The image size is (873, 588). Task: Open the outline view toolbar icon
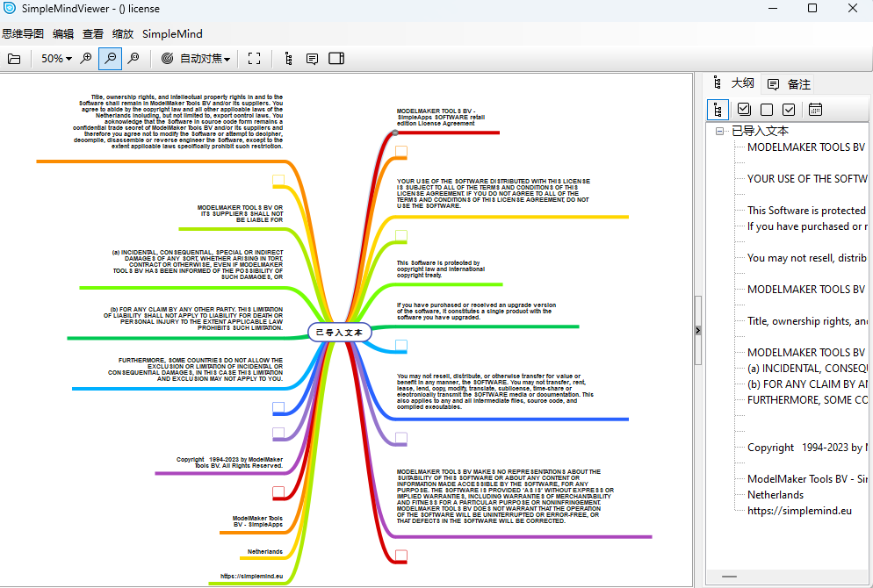[x=288, y=58]
